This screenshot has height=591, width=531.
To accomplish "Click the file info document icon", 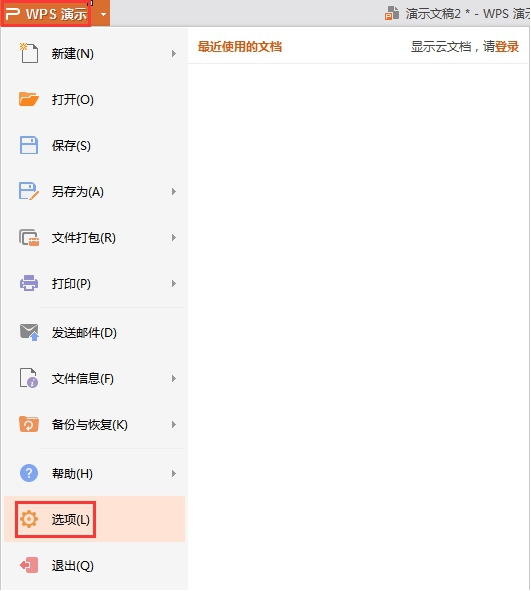I will click(29, 378).
